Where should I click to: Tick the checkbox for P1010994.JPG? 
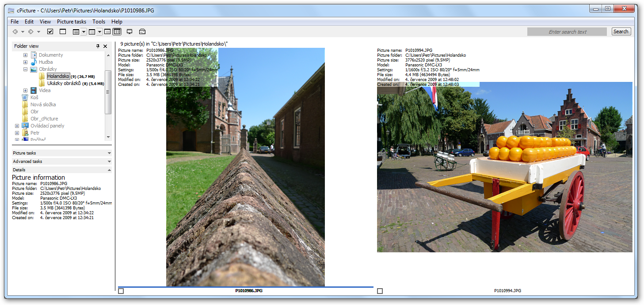[x=380, y=291]
